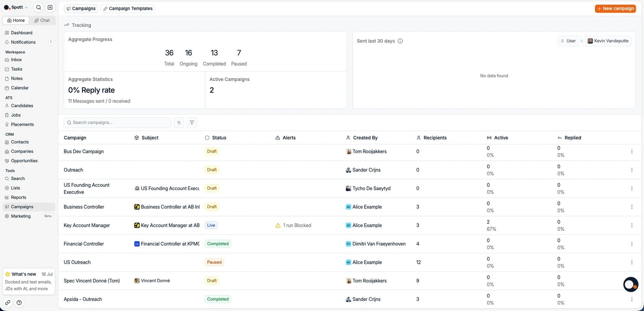Open Marketing Beta in the sidebar

[x=29, y=216]
